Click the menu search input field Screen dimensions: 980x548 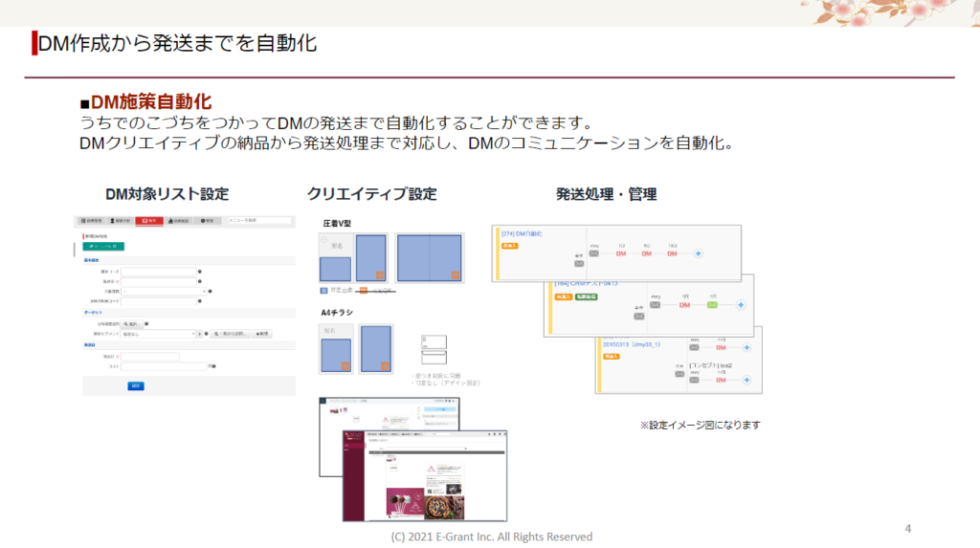pyautogui.click(x=258, y=221)
